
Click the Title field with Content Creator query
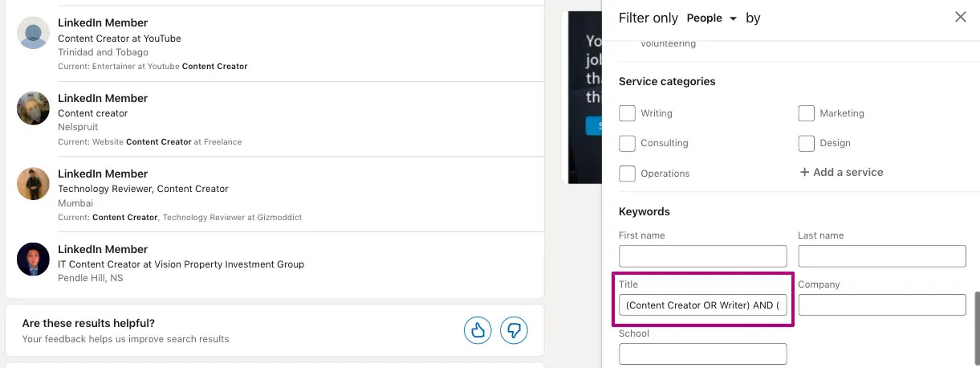(703, 305)
